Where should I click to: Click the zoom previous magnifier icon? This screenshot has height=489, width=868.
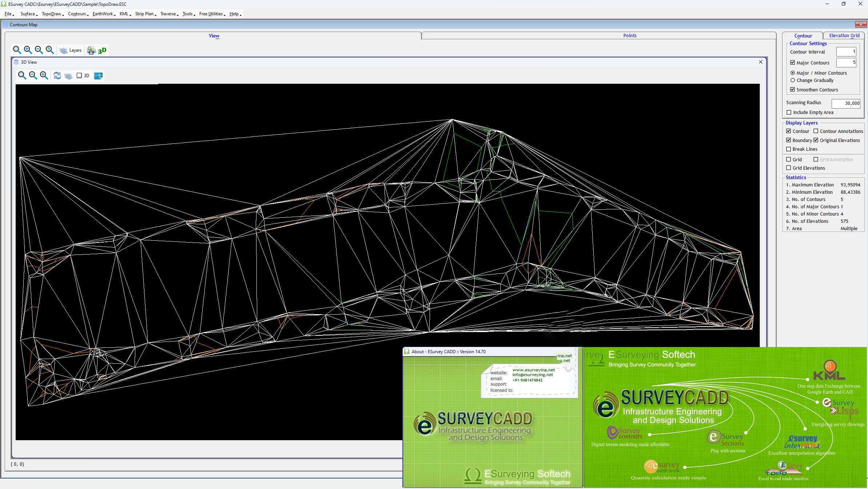point(50,50)
